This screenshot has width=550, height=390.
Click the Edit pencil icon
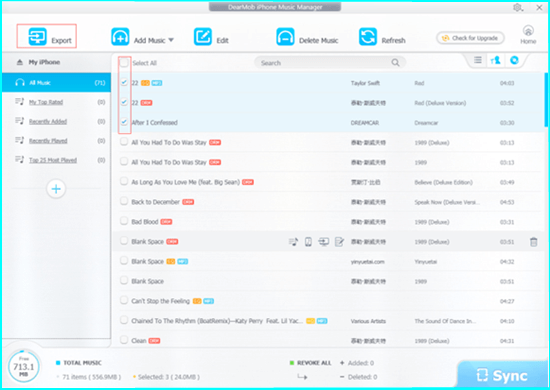pyautogui.click(x=203, y=36)
